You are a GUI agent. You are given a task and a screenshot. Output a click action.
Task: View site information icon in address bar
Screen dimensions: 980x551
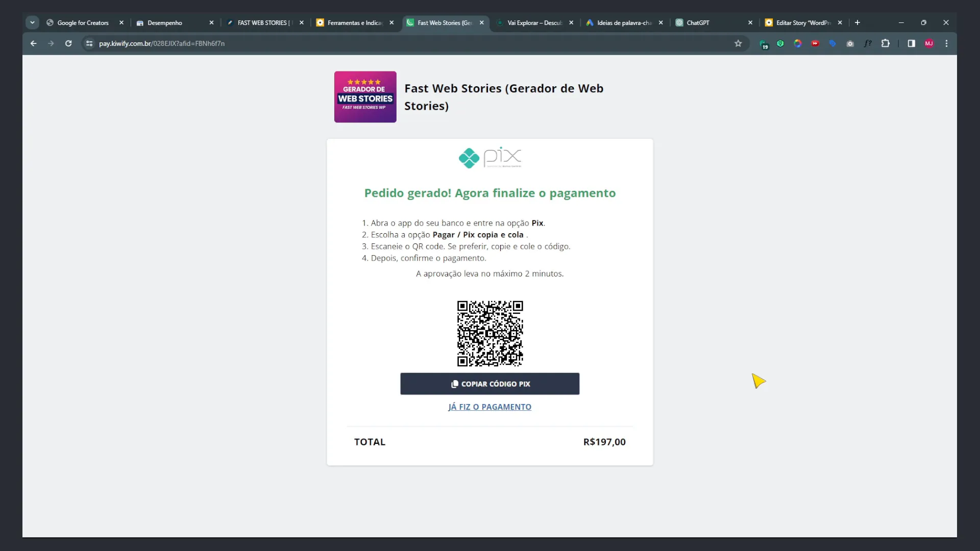point(89,43)
